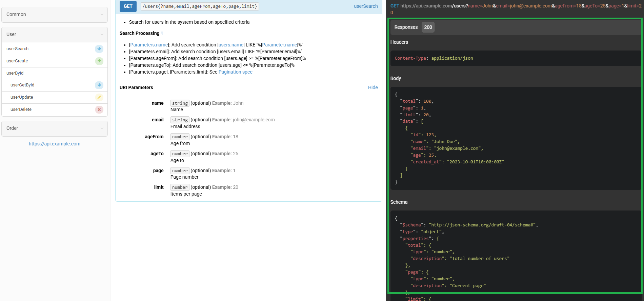Select userById group in sidebar

pyautogui.click(x=15, y=73)
